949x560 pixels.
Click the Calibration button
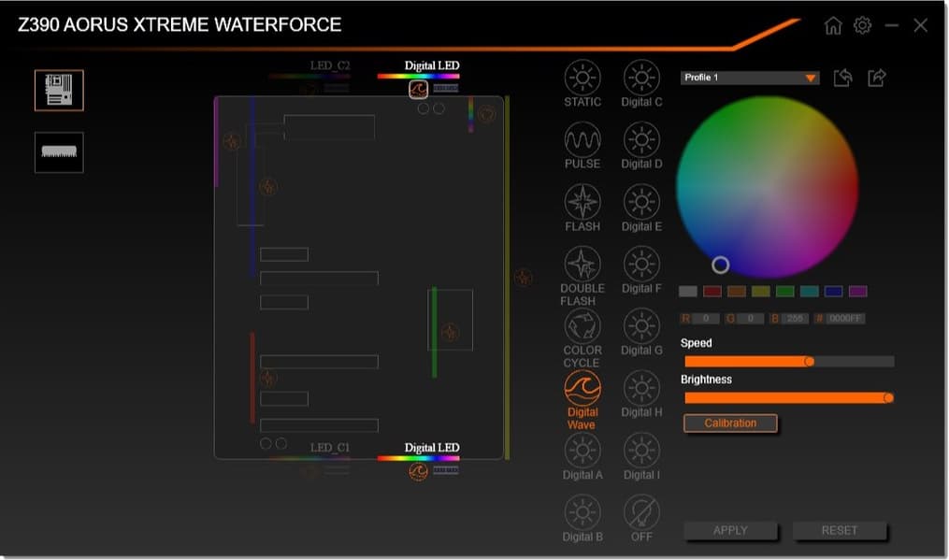coord(730,424)
